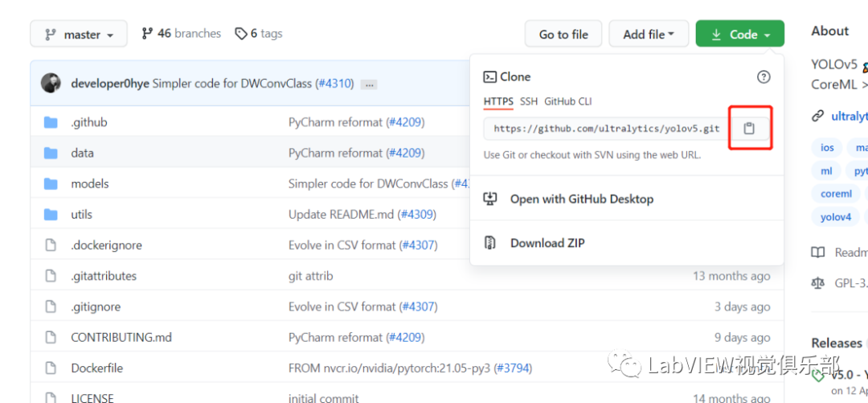The image size is (868, 403).
Task: Open the utils folder
Action: pos(81,214)
